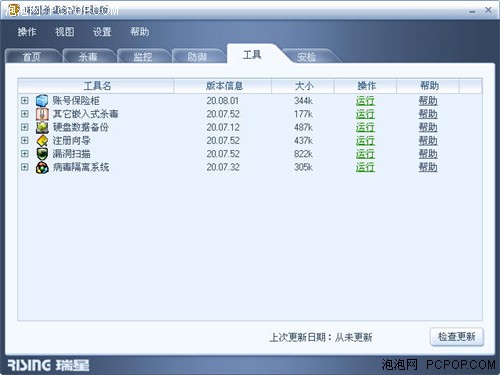Run 漏洞扫描 via its 运行 link

[365, 154]
